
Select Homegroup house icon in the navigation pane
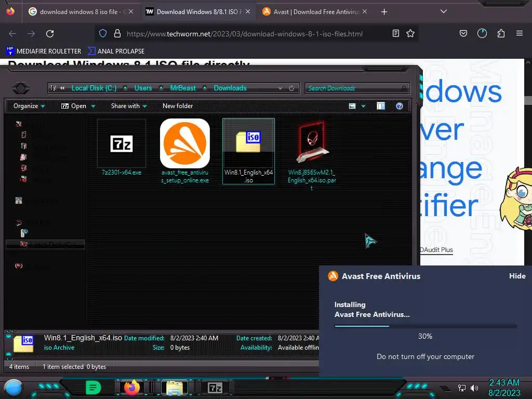point(19,201)
